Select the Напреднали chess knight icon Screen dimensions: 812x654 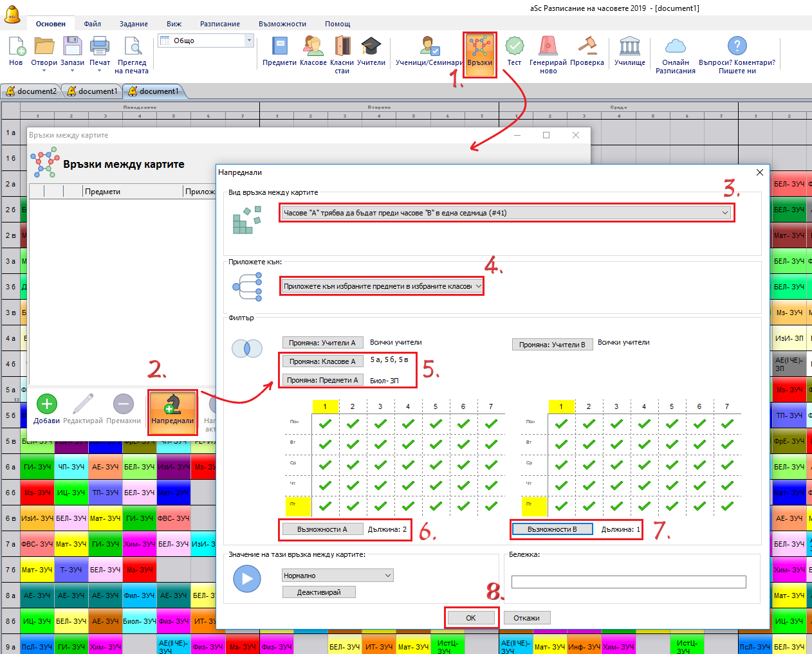click(172, 404)
